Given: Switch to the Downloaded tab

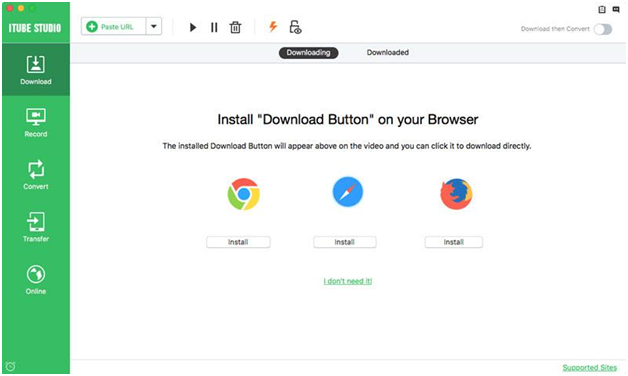Looking at the screenshot, I should (388, 52).
